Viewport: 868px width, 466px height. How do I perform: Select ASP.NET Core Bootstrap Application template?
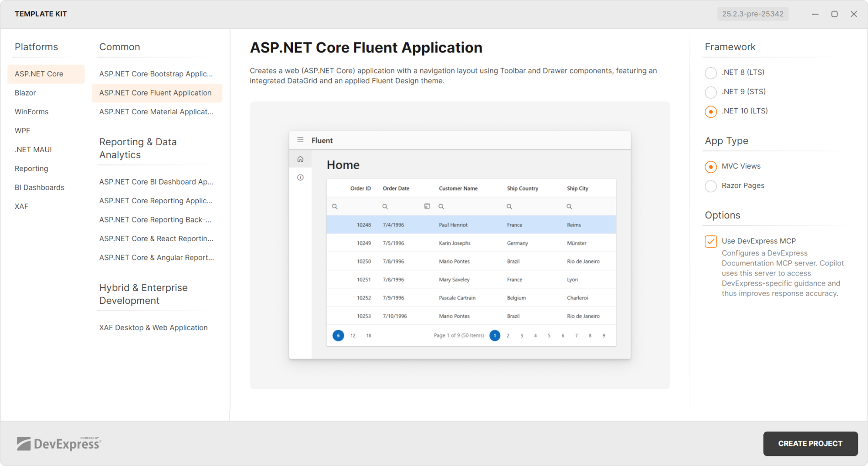click(156, 74)
